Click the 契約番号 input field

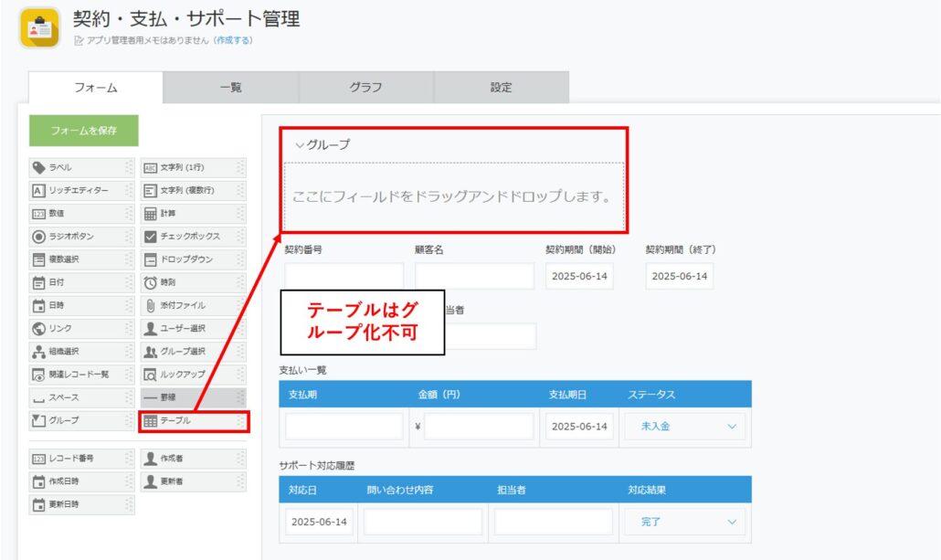tap(344, 276)
